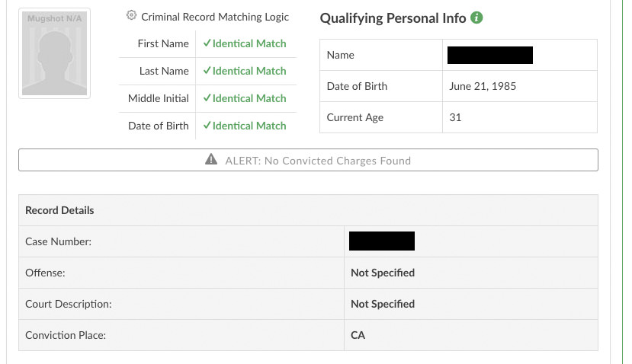This screenshot has height=364, width=632.
Task: Click the Record Details section header
Action: [59, 210]
